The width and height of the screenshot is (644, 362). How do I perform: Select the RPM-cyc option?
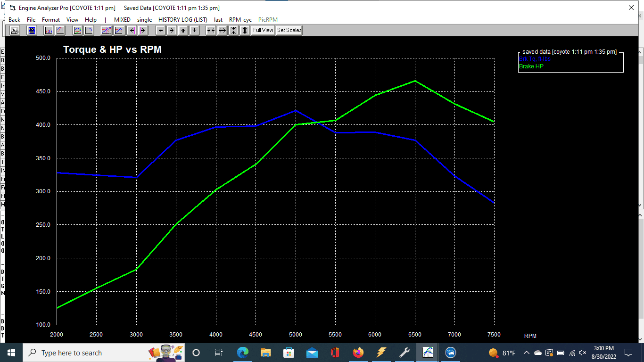point(240,20)
